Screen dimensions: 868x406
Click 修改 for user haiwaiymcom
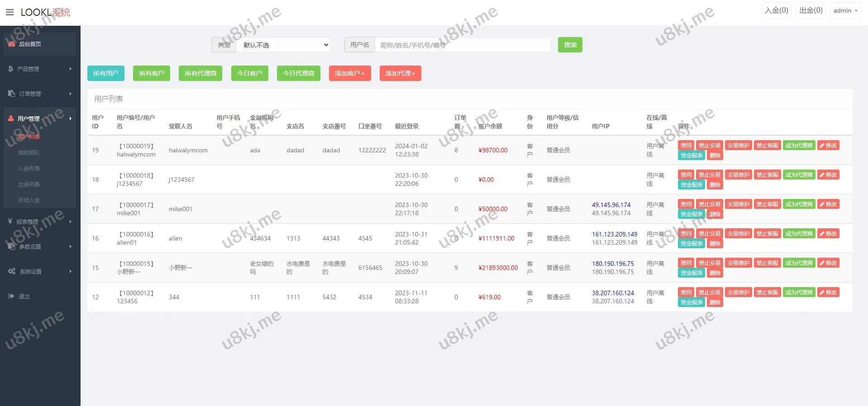point(828,146)
